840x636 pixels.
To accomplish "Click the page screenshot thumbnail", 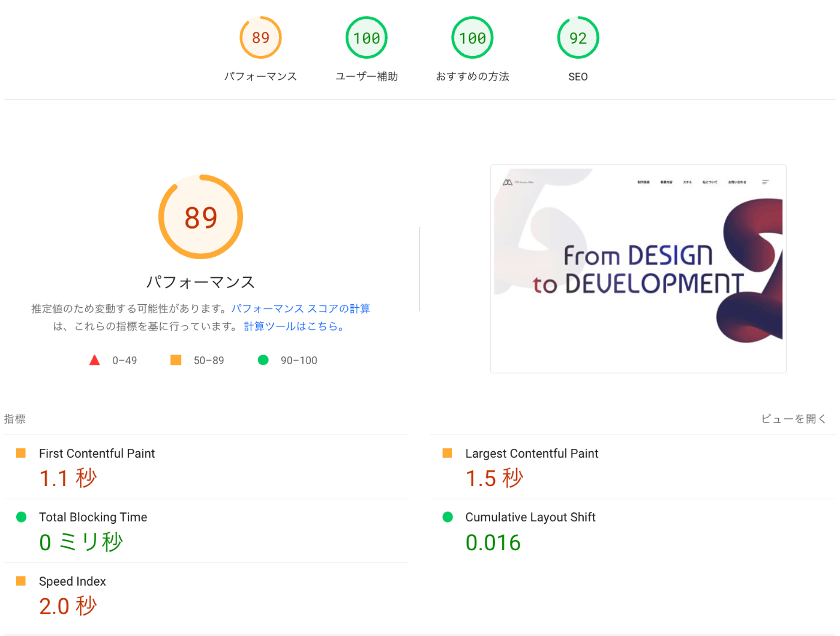I will pyautogui.click(x=638, y=269).
